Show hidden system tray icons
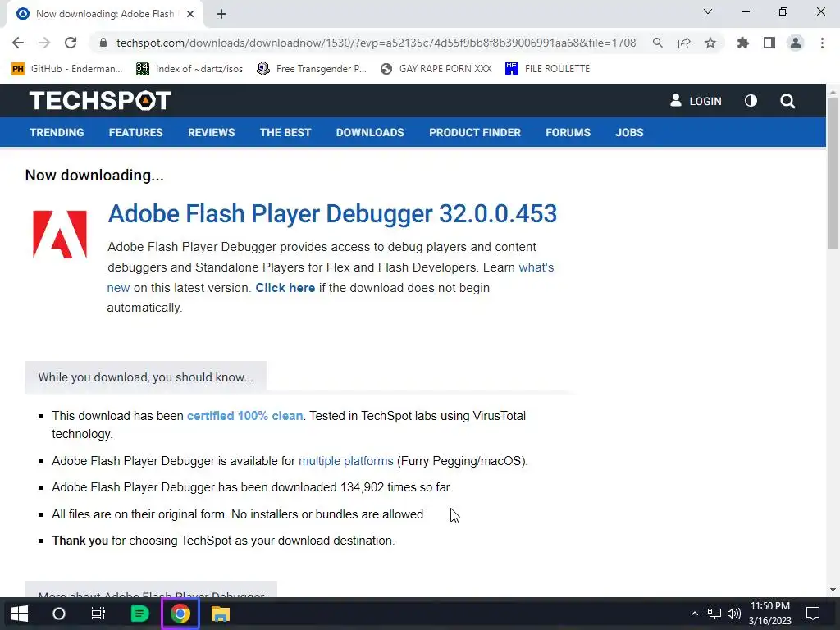840x630 pixels. pyautogui.click(x=694, y=614)
